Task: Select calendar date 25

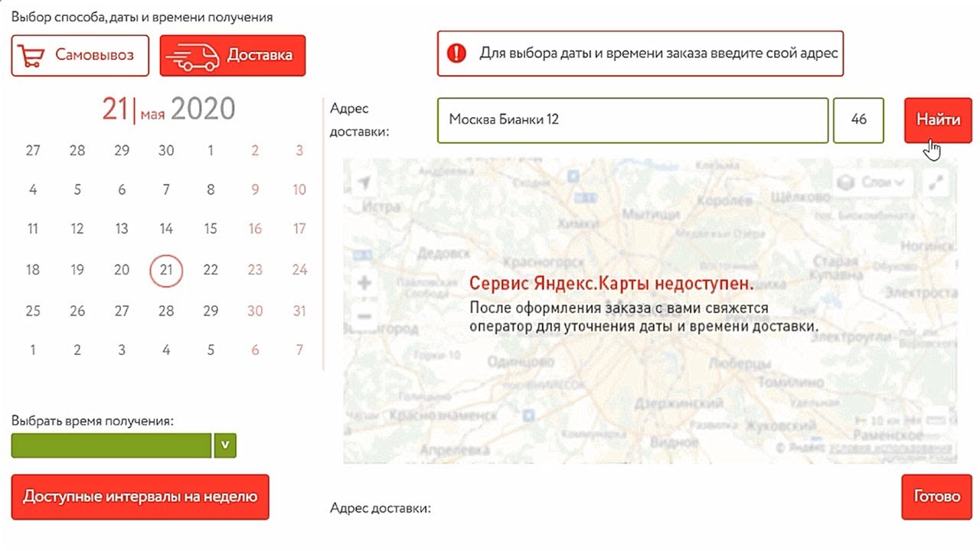Action: [33, 311]
